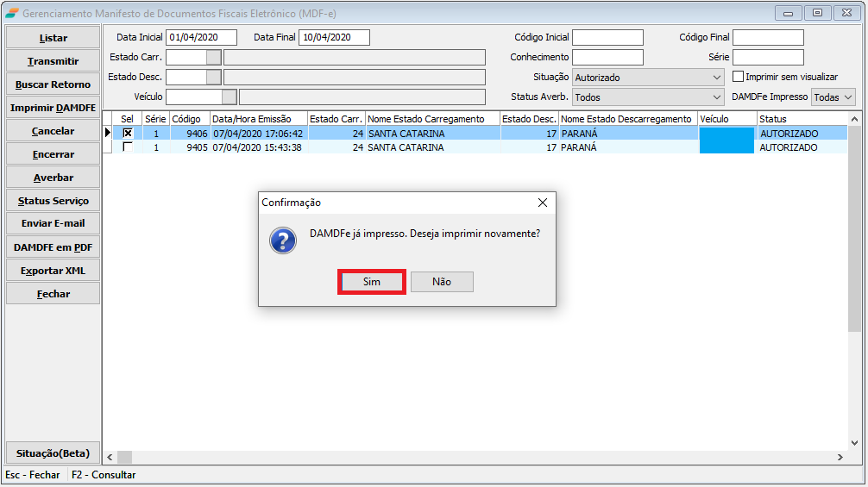Viewport: 868px width, 487px height.
Task: Click the Data Inicial input field
Action: [x=201, y=37]
